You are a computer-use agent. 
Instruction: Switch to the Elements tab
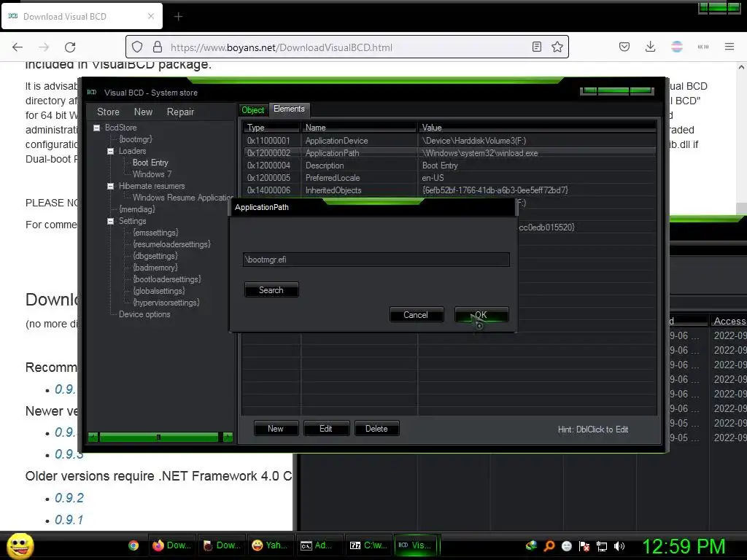click(289, 109)
